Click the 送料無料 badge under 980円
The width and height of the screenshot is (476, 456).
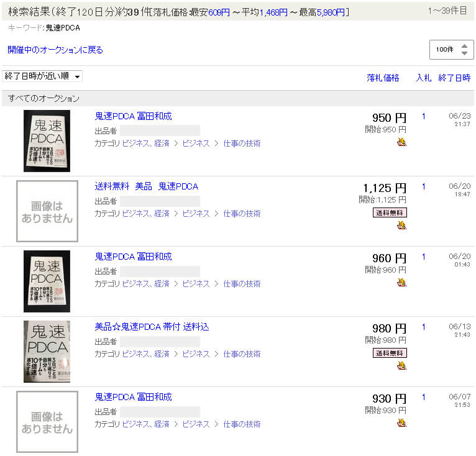(x=390, y=353)
